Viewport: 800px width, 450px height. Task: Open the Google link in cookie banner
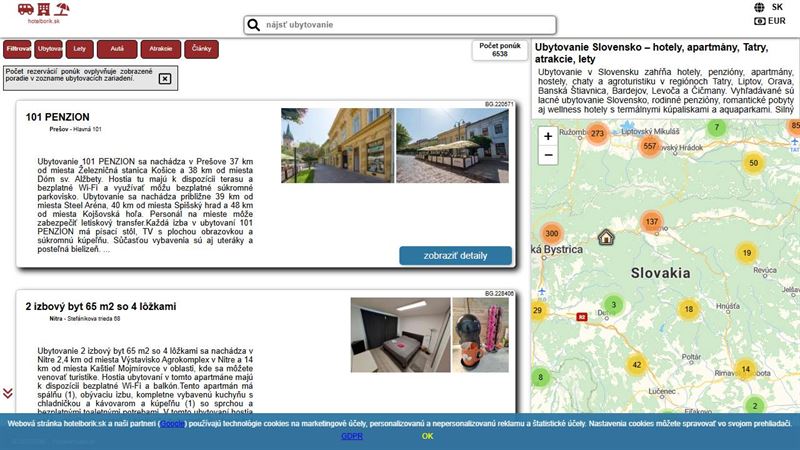[x=172, y=423]
